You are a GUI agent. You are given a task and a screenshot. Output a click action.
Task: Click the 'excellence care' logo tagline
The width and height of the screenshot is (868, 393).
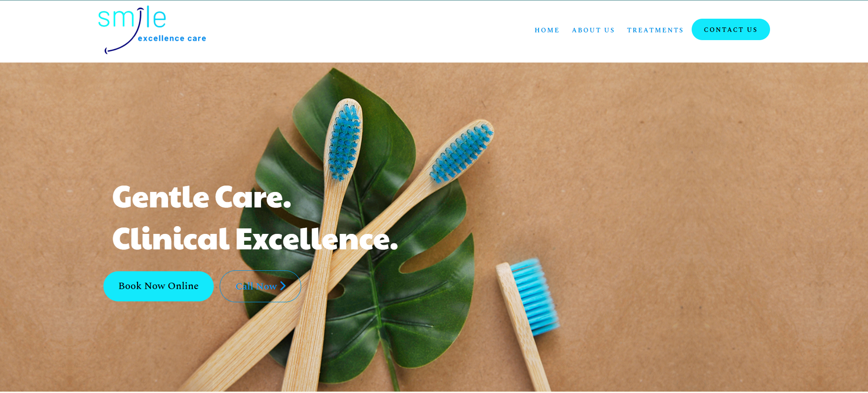pyautogui.click(x=172, y=38)
